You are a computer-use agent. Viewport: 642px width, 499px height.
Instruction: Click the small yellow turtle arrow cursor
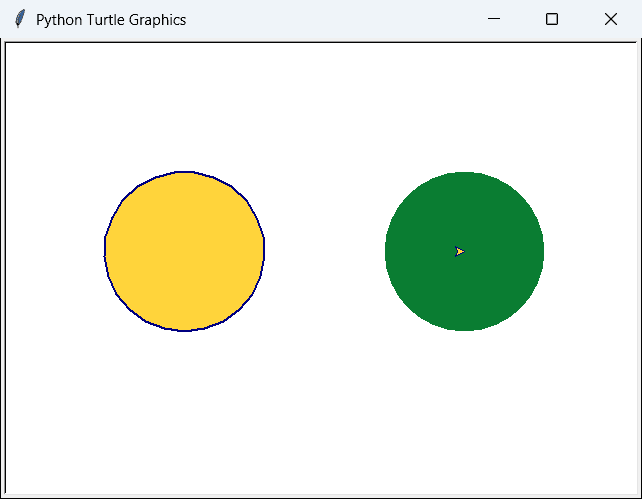pos(460,251)
